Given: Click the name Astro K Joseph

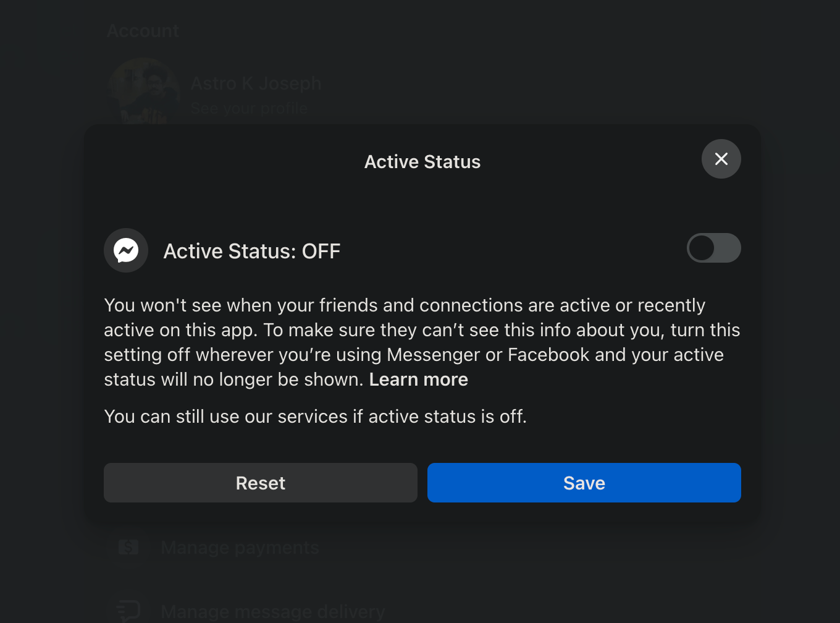Looking at the screenshot, I should [x=256, y=83].
